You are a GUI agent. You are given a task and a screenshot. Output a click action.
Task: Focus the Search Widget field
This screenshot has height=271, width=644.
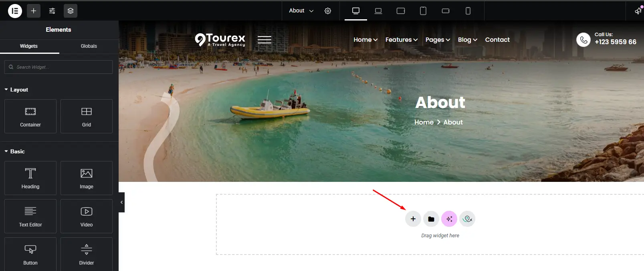59,67
